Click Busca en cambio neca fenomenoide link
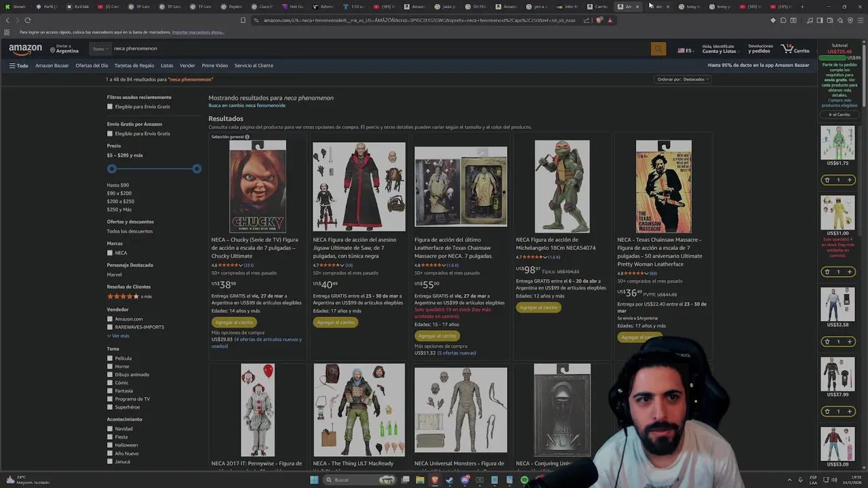Image resolution: width=868 pixels, height=488 pixels. (x=247, y=106)
